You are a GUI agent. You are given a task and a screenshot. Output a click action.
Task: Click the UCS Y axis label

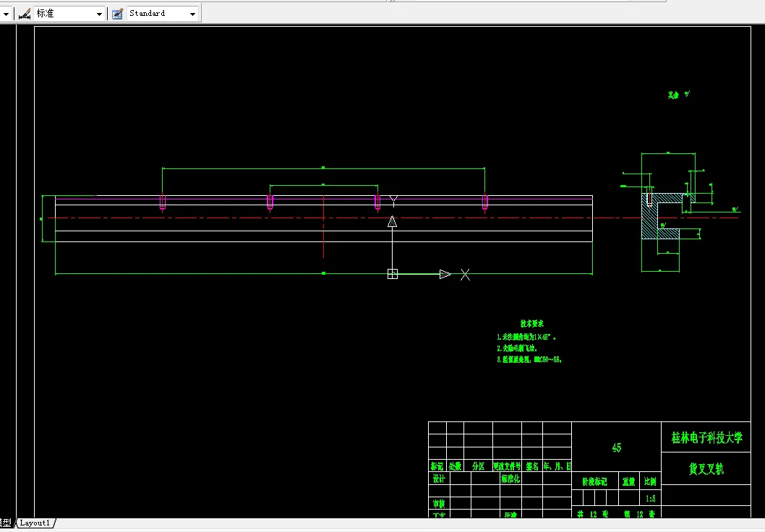tap(394, 200)
